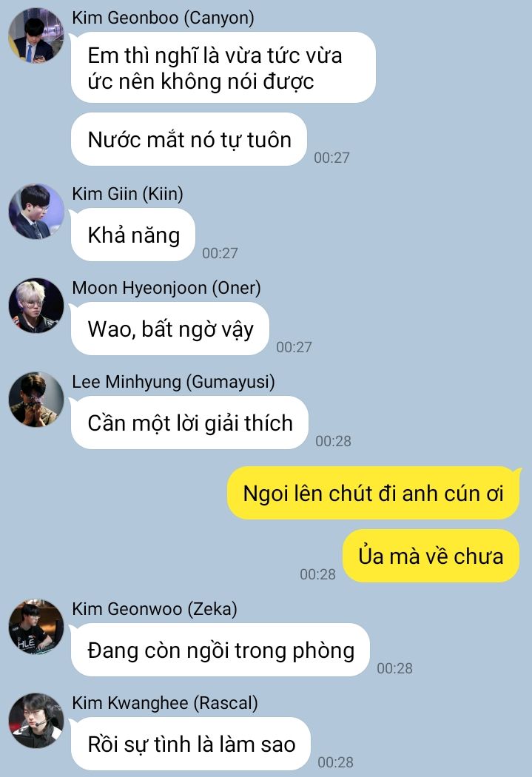Select yellow message 'Ngoi lên chút đi anh cún ơi'
The image size is (532, 777).
tap(374, 493)
